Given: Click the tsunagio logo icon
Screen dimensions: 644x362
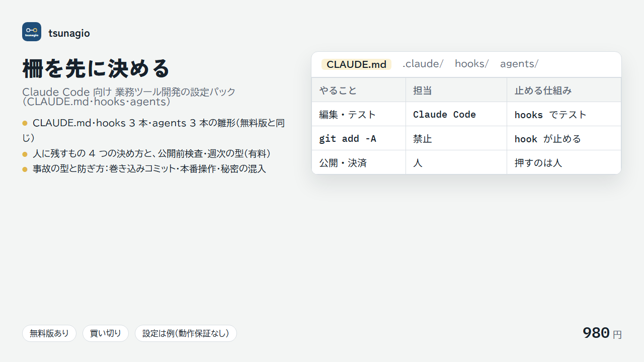Looking at the screenshot, I should [x=32, y=32].
